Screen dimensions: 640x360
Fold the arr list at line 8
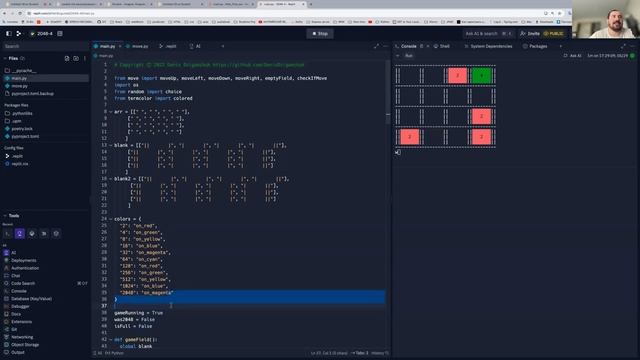click(x=111, y=112)
